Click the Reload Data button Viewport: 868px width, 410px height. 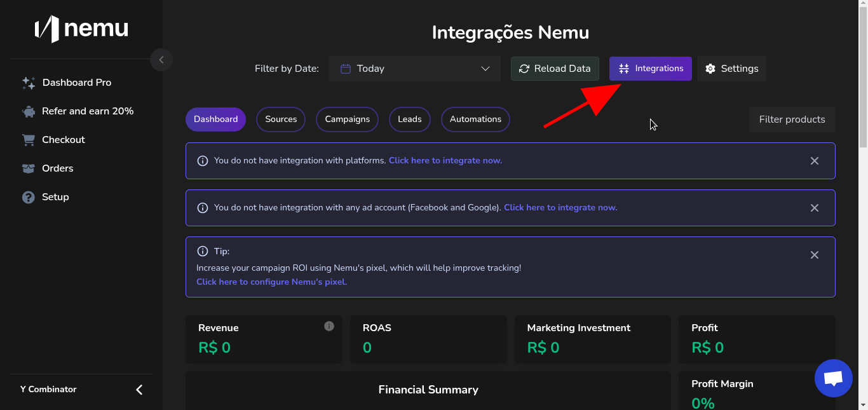click(555, 69)
